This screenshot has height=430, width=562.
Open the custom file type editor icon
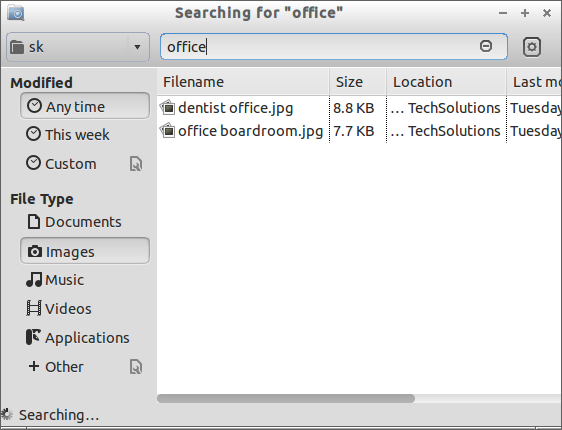[x=136, y=367]
